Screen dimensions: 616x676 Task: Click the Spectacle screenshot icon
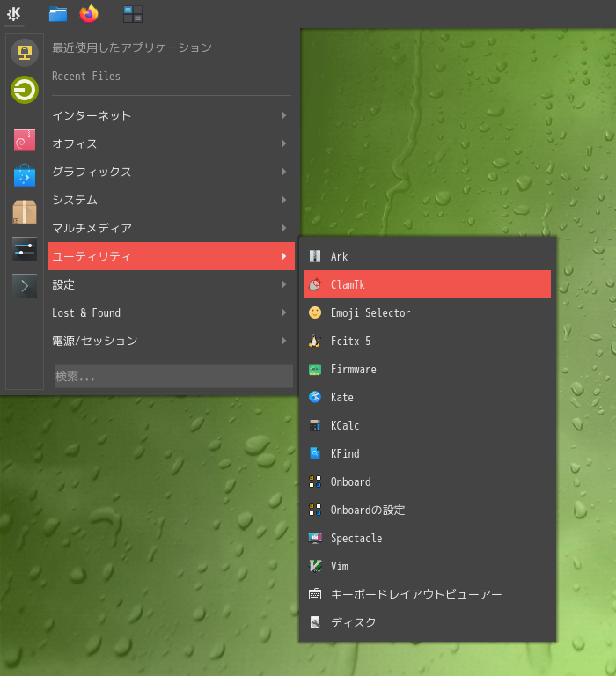[x=315, y=538]
